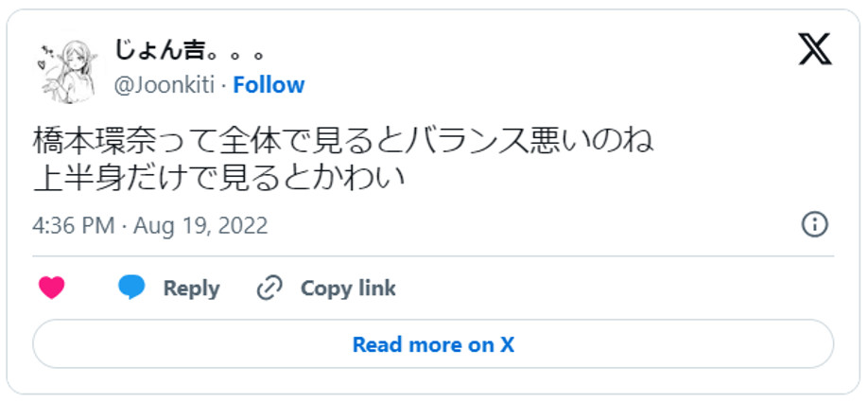Click the blue reply speech bubble icon

(x=131, y=289)
